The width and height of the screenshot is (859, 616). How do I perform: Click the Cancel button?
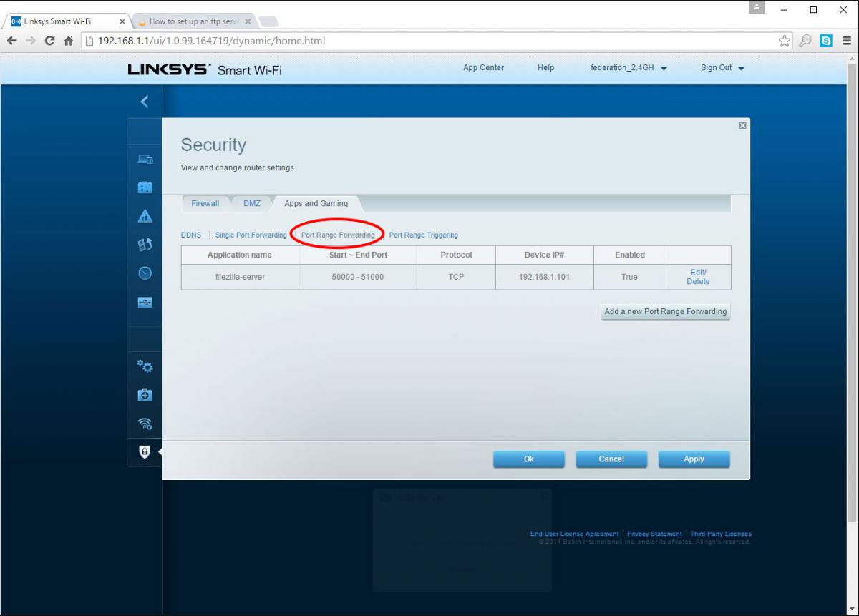click(x=611, y=459)
